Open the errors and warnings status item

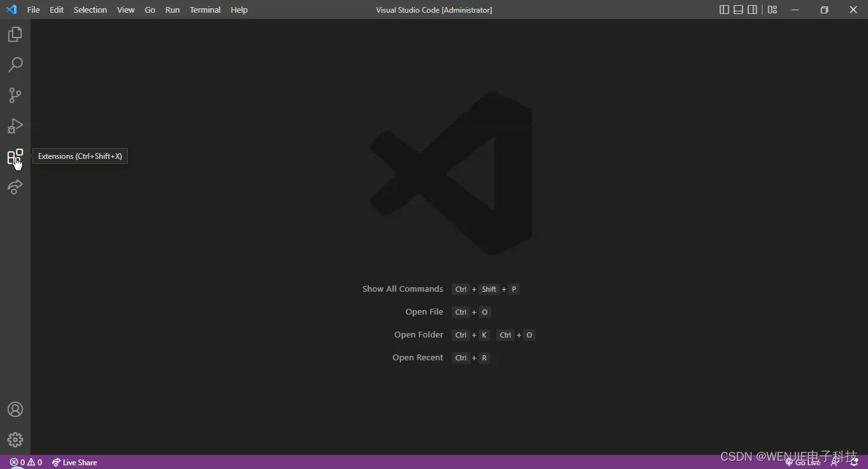pyautogui.click(x=26, y=463)
